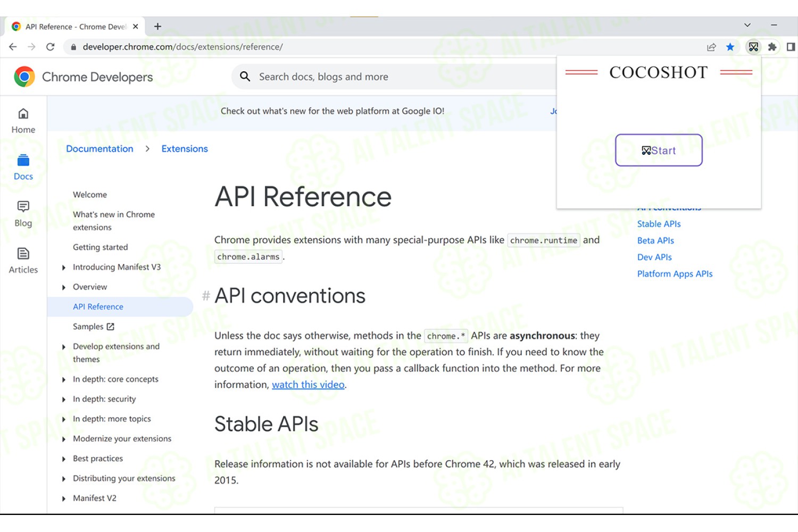The width and height of the screenshot is (798, 532).
Task: Jump to Stable APIs in the contents list
Action: point(659,224)
